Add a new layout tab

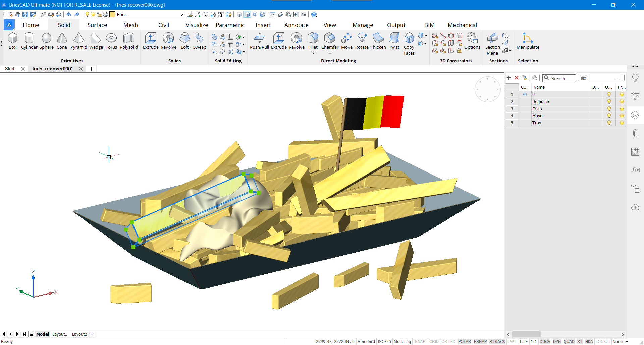(x=92, y=334)
